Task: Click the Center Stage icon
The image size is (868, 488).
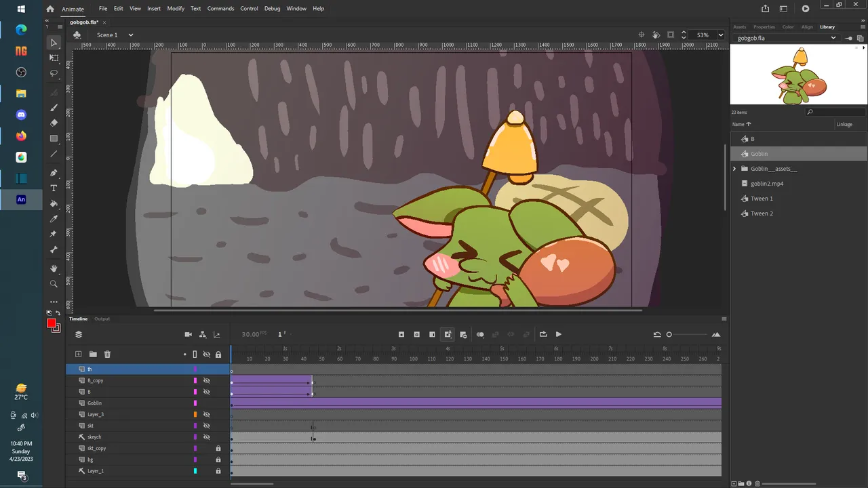Action: [642, 35]
